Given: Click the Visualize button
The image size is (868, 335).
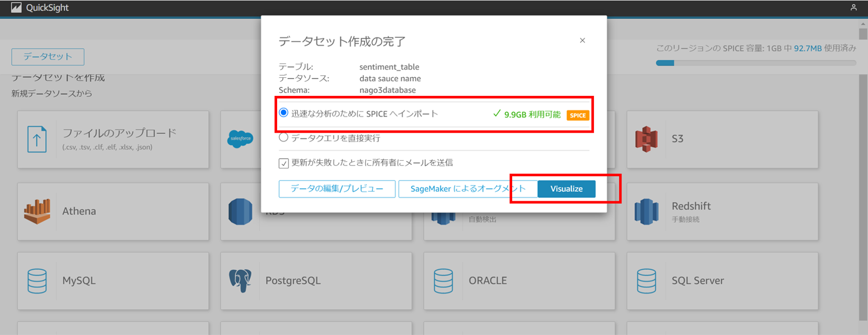Looking at the screenshot, I should pyautogui.click(x=566, y=189).
